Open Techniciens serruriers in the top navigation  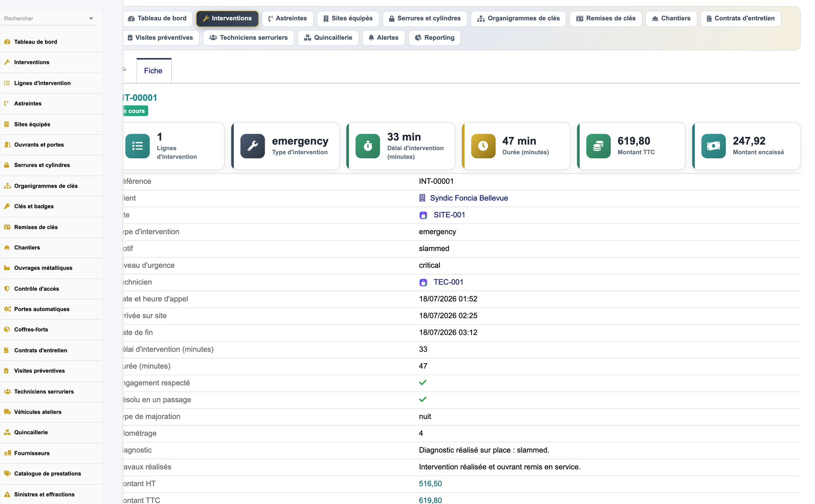point(248,38)
